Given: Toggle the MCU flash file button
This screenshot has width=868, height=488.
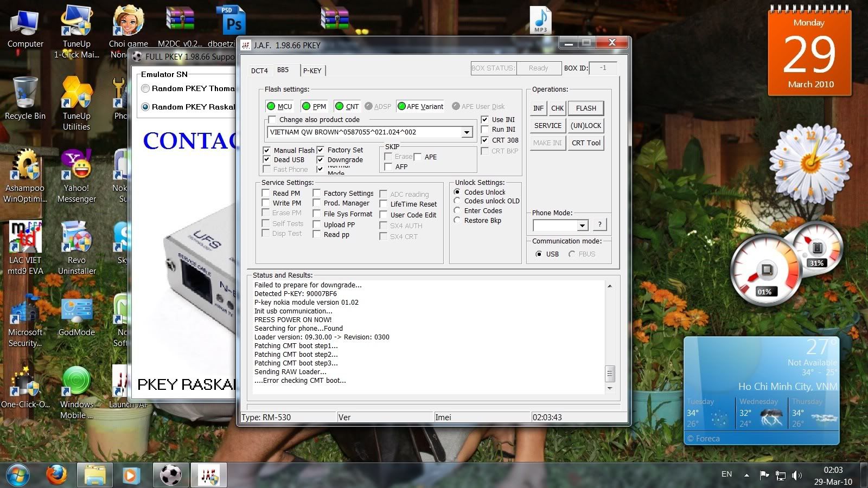Looking at the screenshot, I should tap(280, 106).
